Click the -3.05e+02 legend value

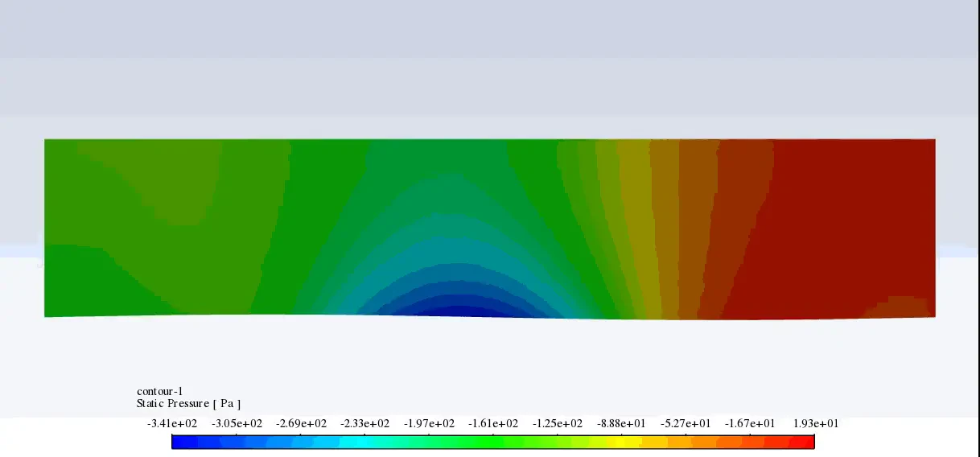[236, 424]
